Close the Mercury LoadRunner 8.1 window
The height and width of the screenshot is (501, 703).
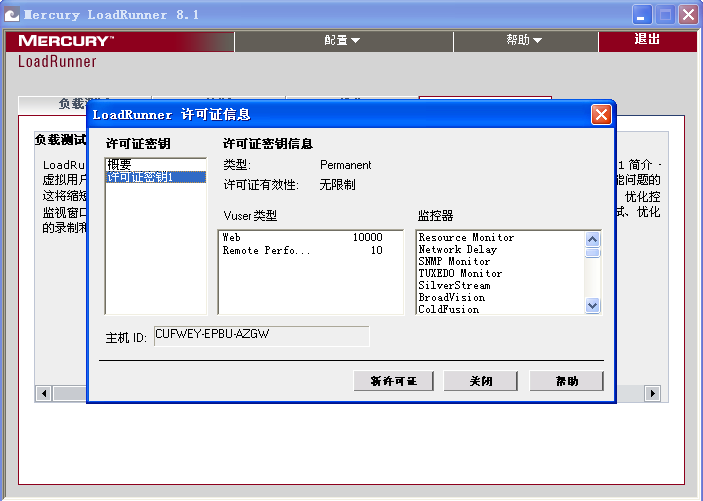(x=688, y=15)
